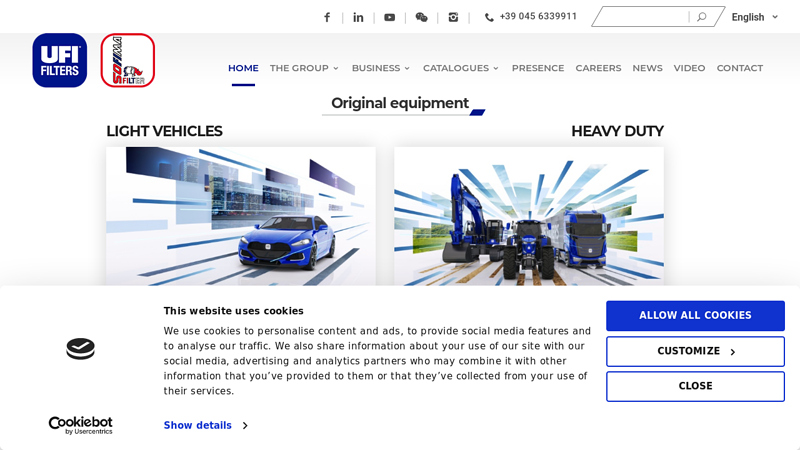Open the Light Vehicles image card
Image resolution: width=800 pixels, height=450 pixels.
pos(240,215)
